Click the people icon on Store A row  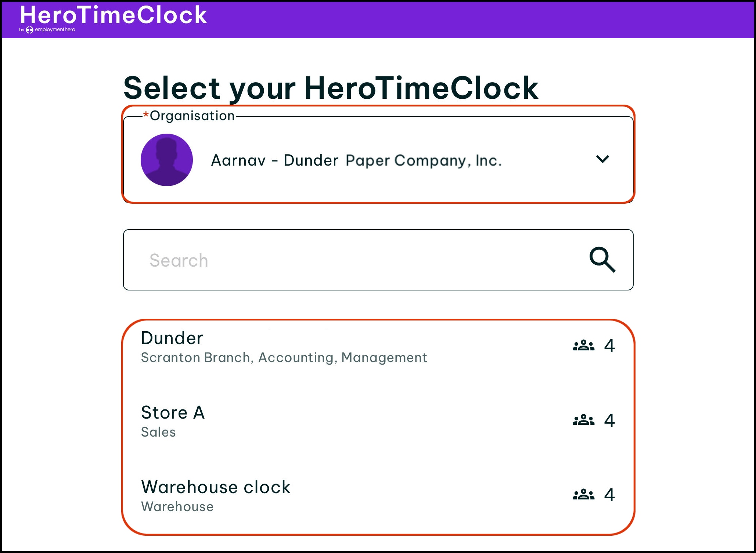point(583,420)
